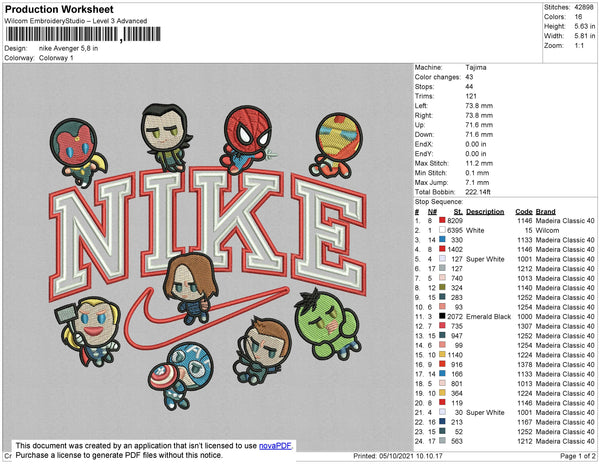Click the Stops value 44
This screenshot has width=600, height=464.
pyautogui.click(x=470, y=86)
